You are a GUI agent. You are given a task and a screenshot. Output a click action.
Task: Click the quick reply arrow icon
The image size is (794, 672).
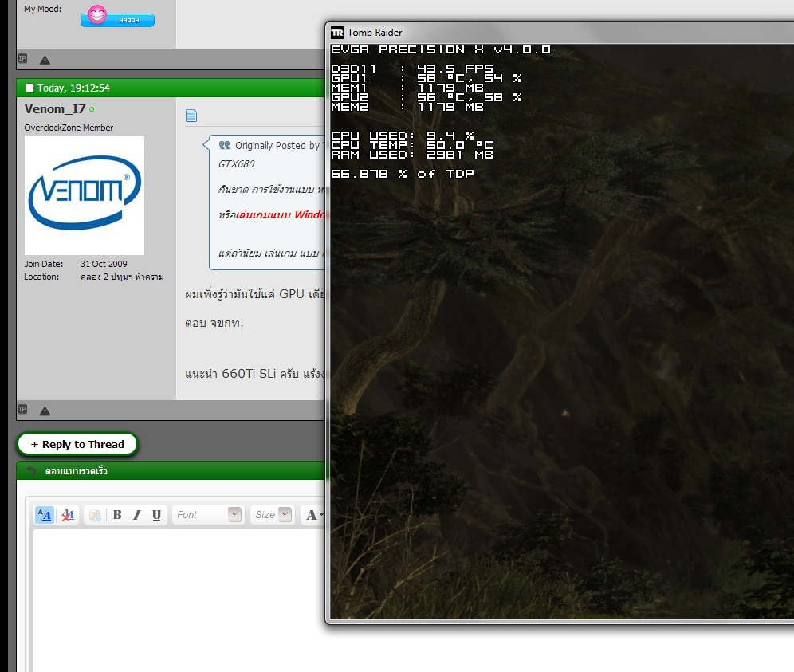tap(31, 471)
